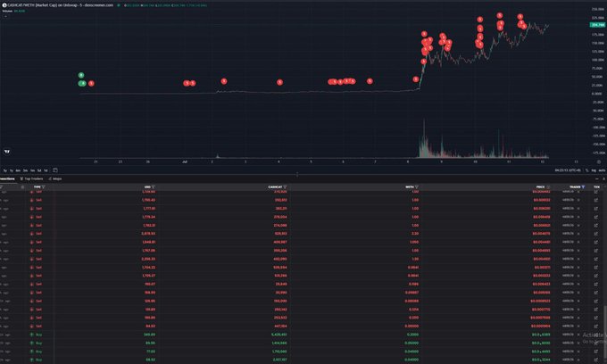Open the chart timezone selector

click(x=568, y=170)
